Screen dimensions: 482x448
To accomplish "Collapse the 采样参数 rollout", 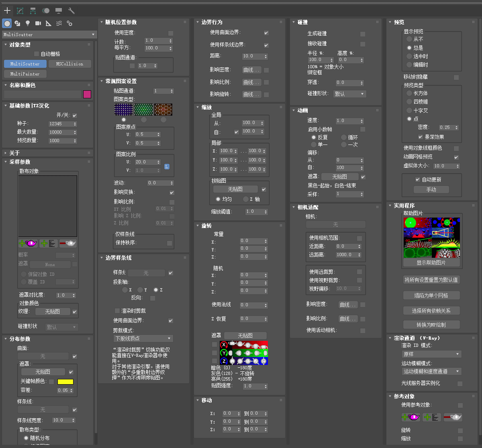I will pyautogui.click(x=48, y=162).
